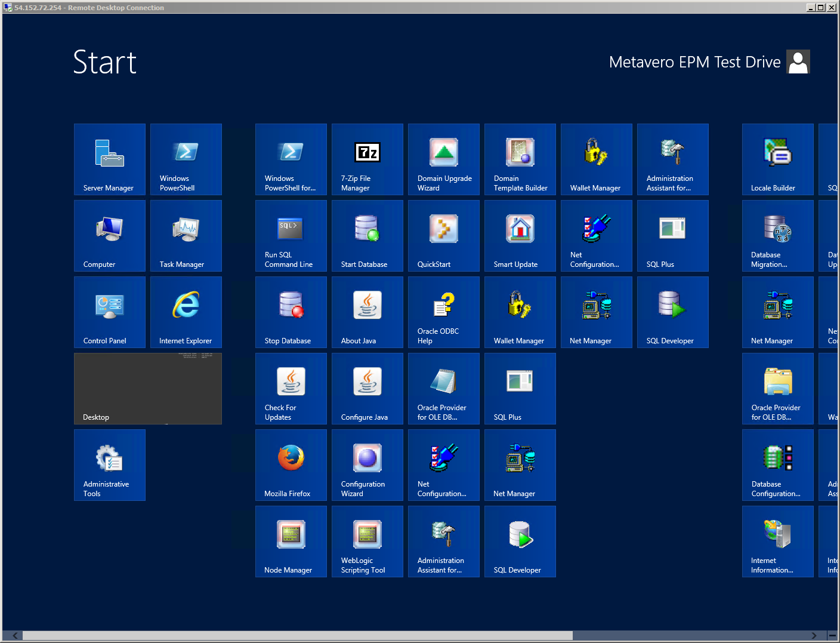Click the Metavero EPM Test Drive user name

[x=694, y=62]
